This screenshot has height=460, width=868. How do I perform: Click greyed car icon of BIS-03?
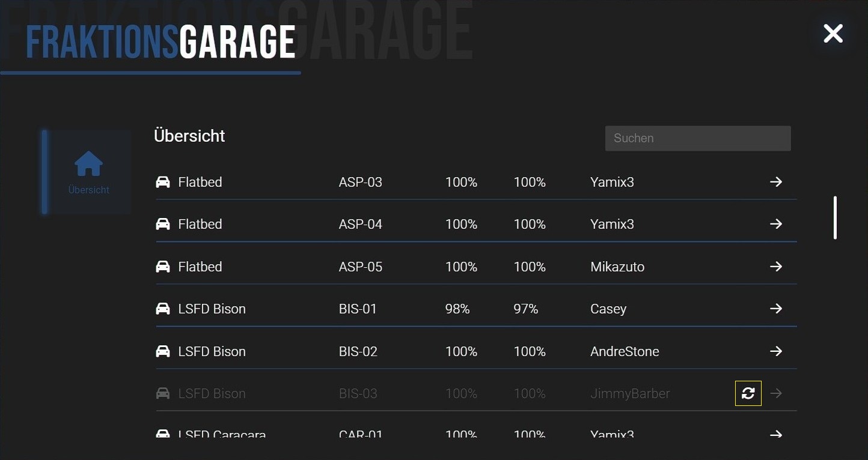[163, 393]
